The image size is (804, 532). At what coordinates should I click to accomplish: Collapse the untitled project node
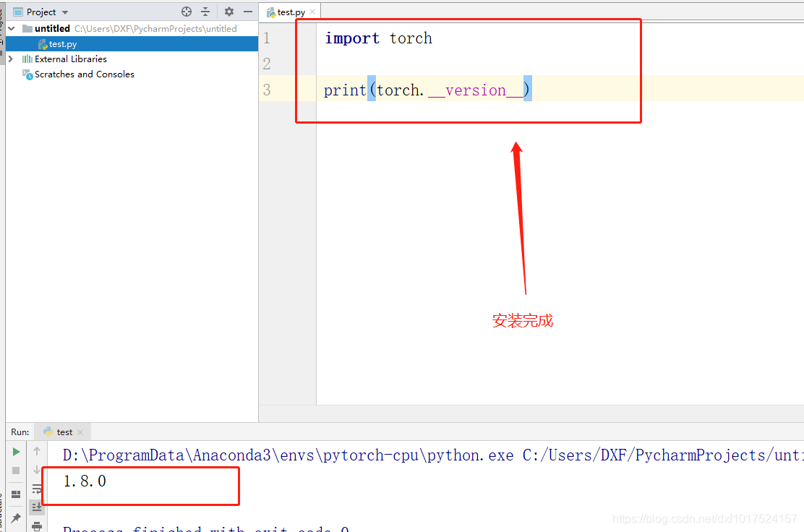10,28
